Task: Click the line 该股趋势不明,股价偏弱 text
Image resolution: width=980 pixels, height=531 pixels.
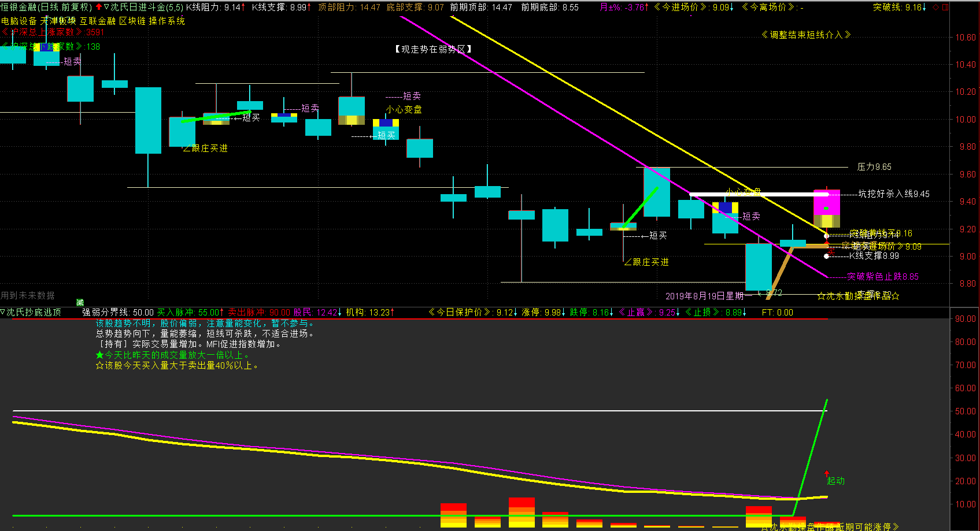Action: (x=205, y=324)
